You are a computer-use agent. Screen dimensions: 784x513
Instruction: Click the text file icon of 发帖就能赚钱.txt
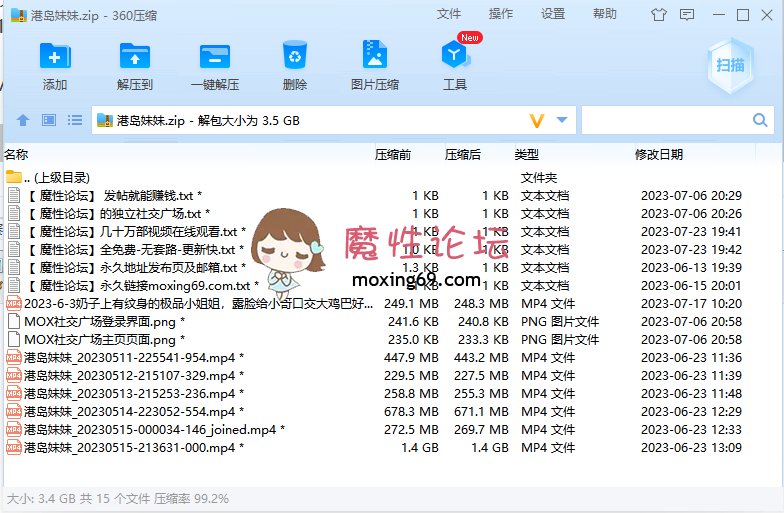pos(14,196)
